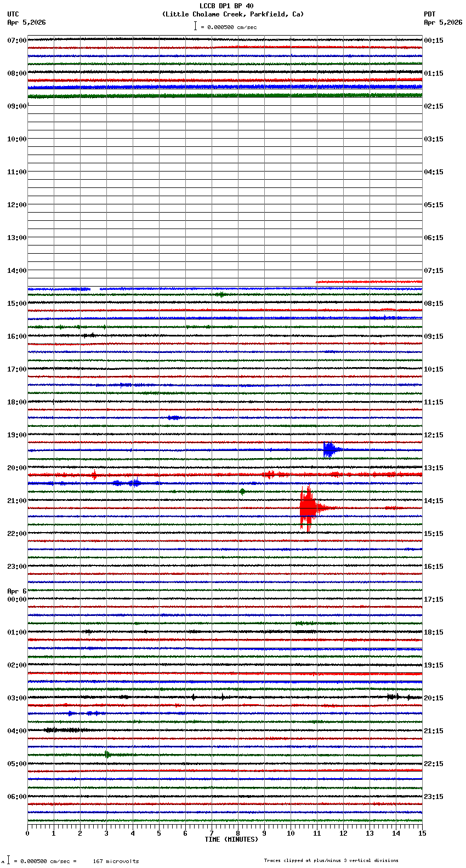Click the '20:15' PDT time label
Image resolution: width=466 pixels, height=868 pixels.
[434, 698]
